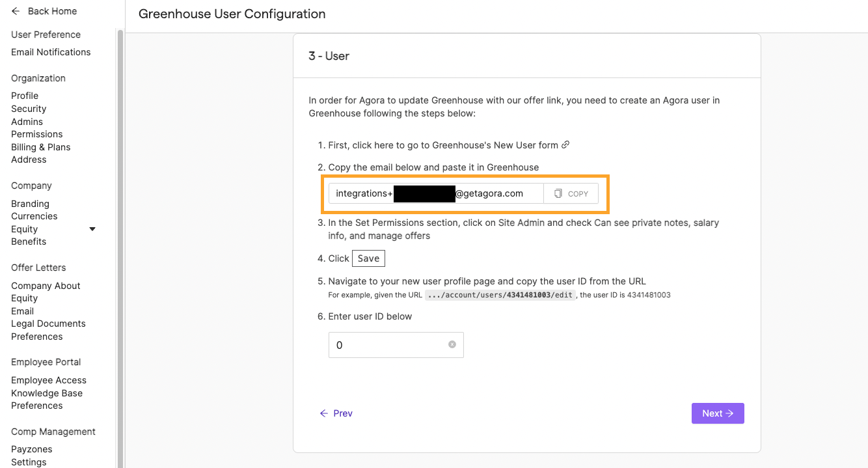Screen dimensions: 868x468
Task: Open Payzones under Comp Management
Action: [32, 449]
